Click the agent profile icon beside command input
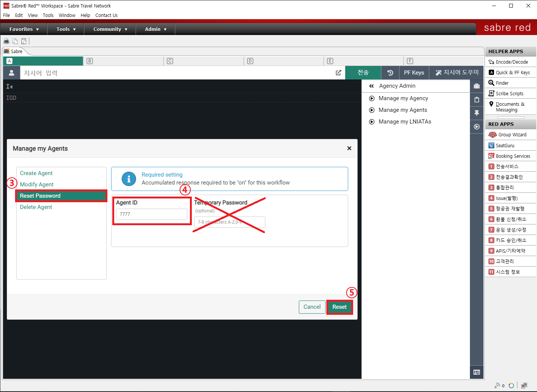The height and width of the screenshot is (392, 537). tap(12, 73)
